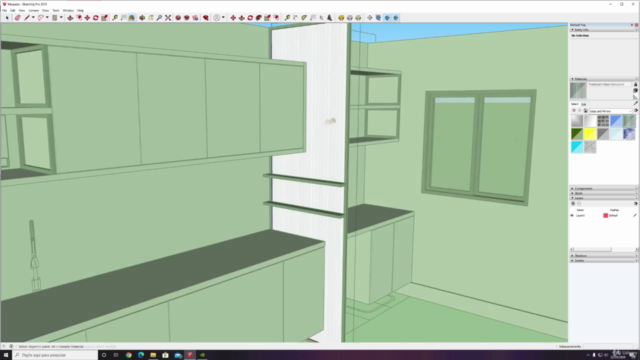Click the red color swatch of Layer0
640x360 pixels.
point(605,216)
